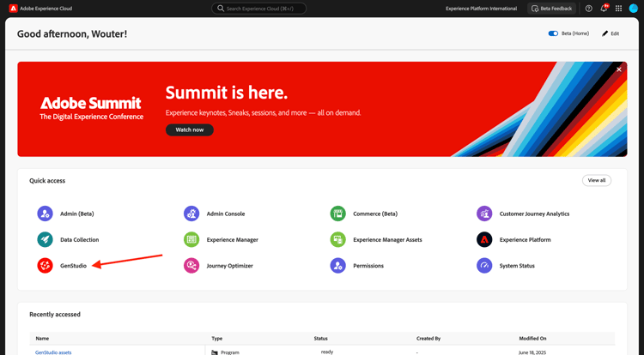
Task: Focus the Search Experience Cloud field
Action: click(258, 9)
